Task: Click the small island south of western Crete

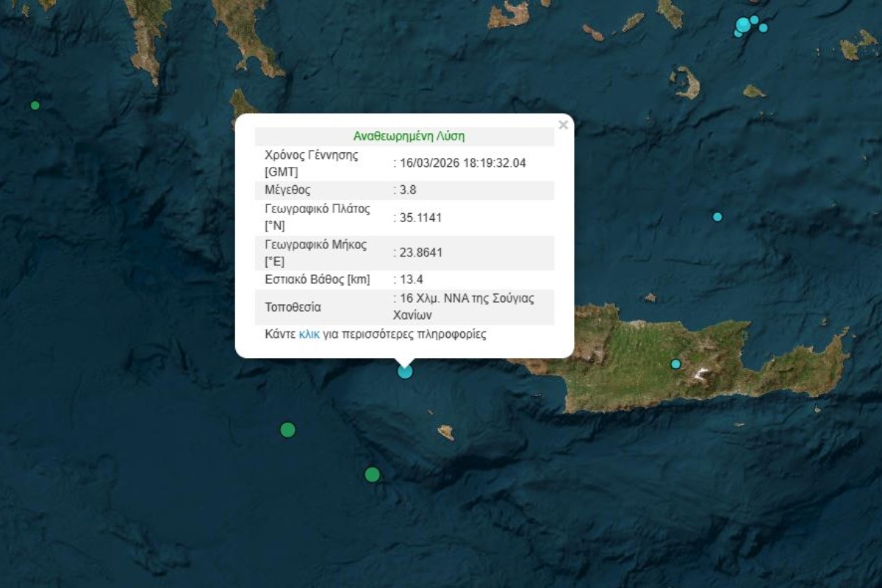Action: tap(445, 432)
